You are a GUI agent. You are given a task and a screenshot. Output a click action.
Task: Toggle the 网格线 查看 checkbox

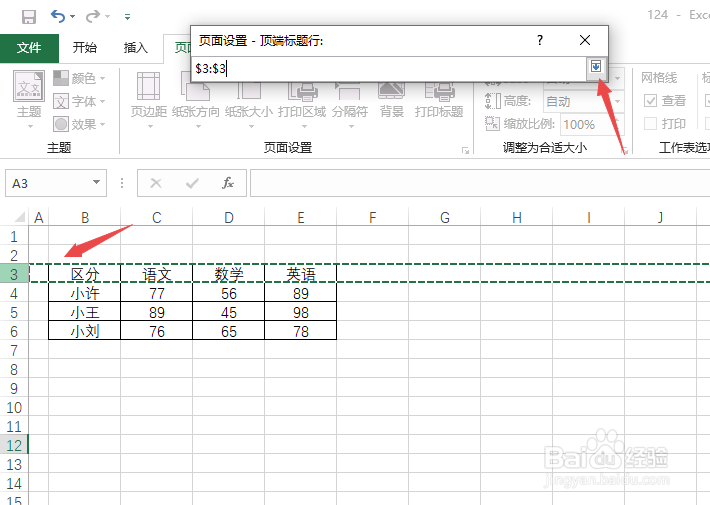[650, 101]
